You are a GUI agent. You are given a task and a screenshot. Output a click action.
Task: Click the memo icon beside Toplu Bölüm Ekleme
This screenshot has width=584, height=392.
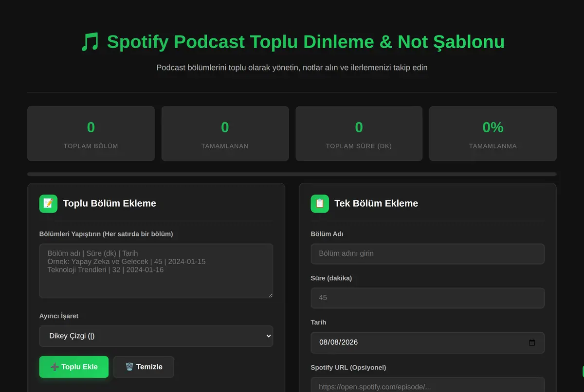(48, 203)
